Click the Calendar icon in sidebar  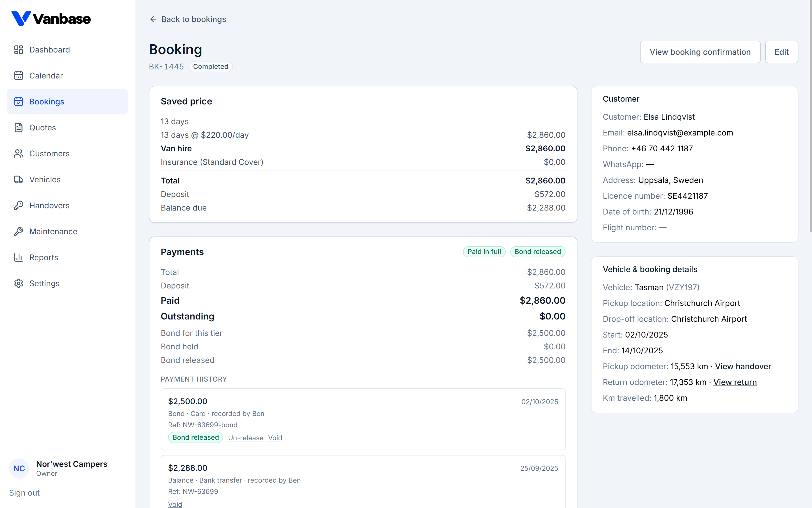pos(18,76)
